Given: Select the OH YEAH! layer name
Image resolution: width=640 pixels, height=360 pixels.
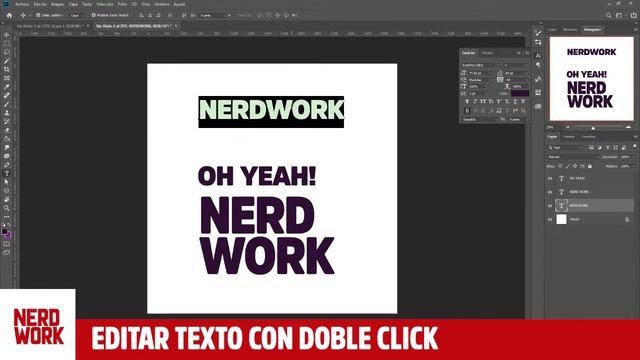Looking at the screenshot, I should [x=577, y=178].
